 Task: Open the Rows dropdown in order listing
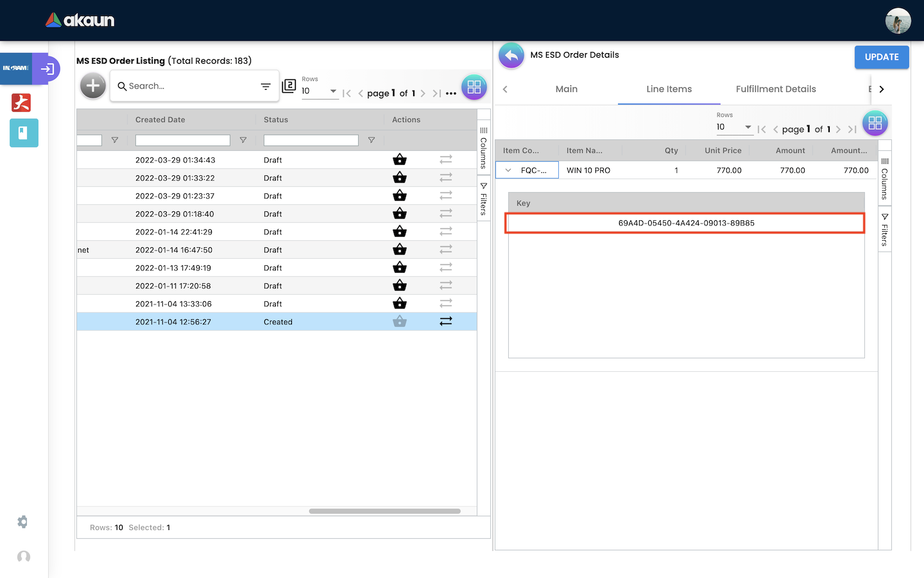click(320, 91)
